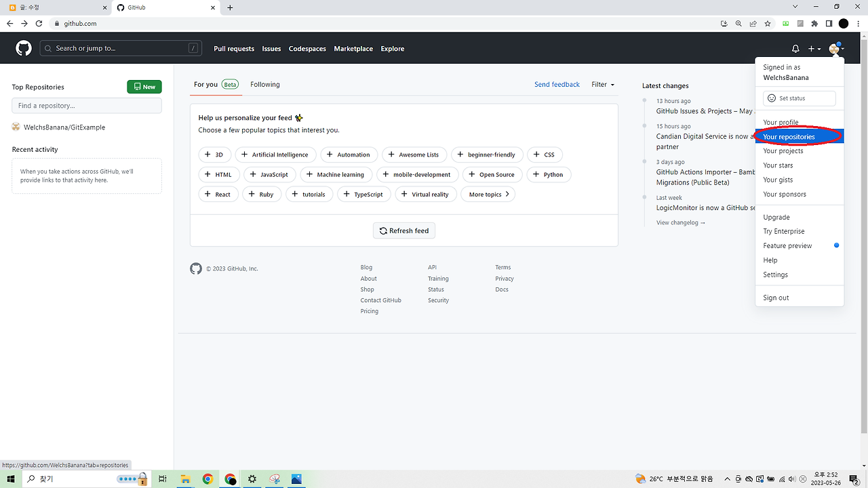Go back with the browser back arrow
This screenshot has height=488, width=868.
tap(9, 23)
